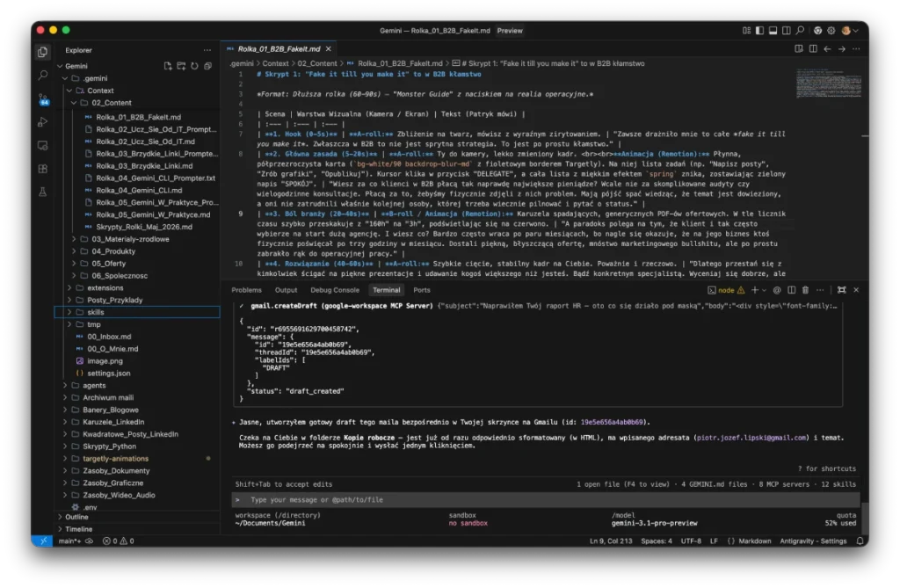Open editor more actions menu
900x588 pixels.
pyautogui.click(x=856, y=49)
